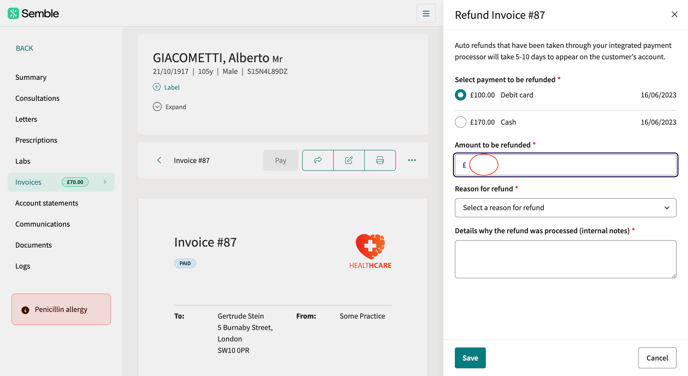Expand the Invoices sidebar chevron
The image size is (688, 376).
click(x=105, y=182)
